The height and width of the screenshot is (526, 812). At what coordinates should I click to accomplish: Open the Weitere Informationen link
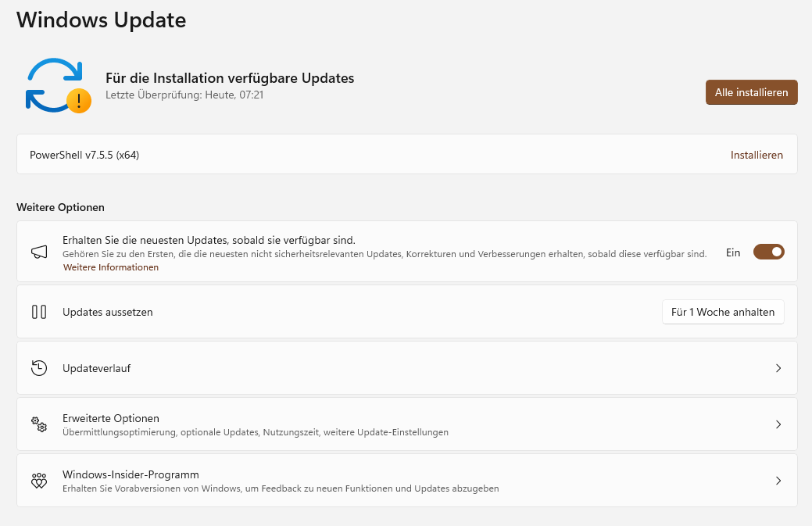point(111,267)
